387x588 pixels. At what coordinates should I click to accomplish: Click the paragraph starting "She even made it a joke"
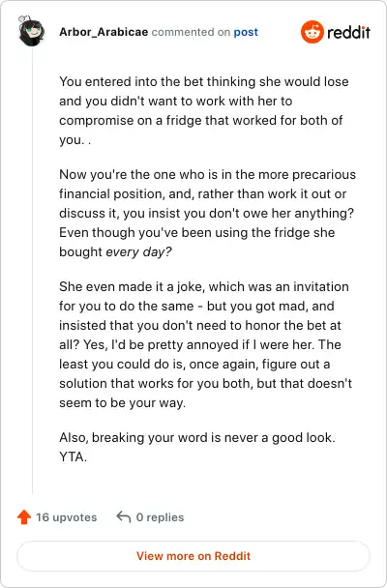tap(205, 344)
